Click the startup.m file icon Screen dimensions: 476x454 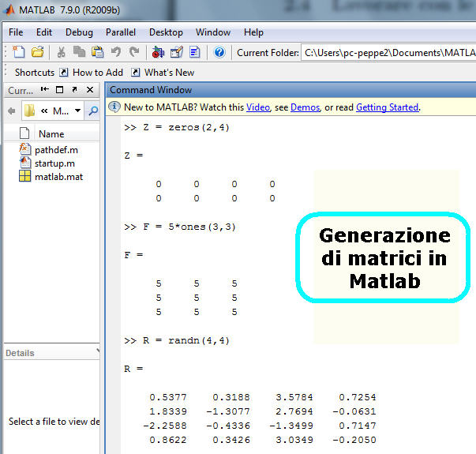[x=25, y=163]
